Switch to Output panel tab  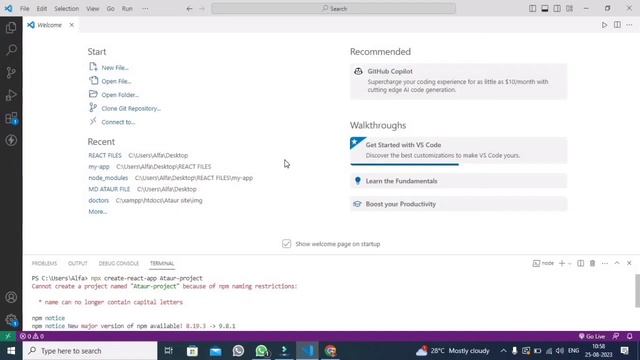[x=78, y=263]
